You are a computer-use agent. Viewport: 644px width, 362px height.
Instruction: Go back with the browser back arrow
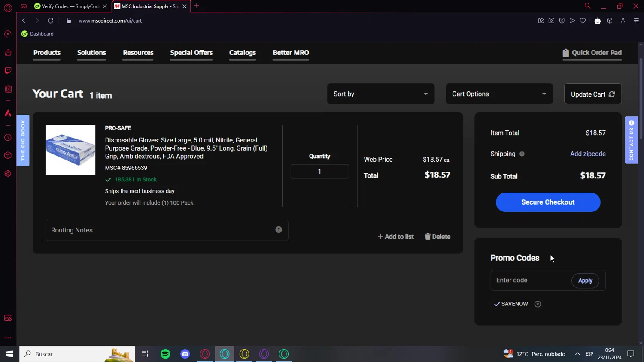tap(24, 21)
